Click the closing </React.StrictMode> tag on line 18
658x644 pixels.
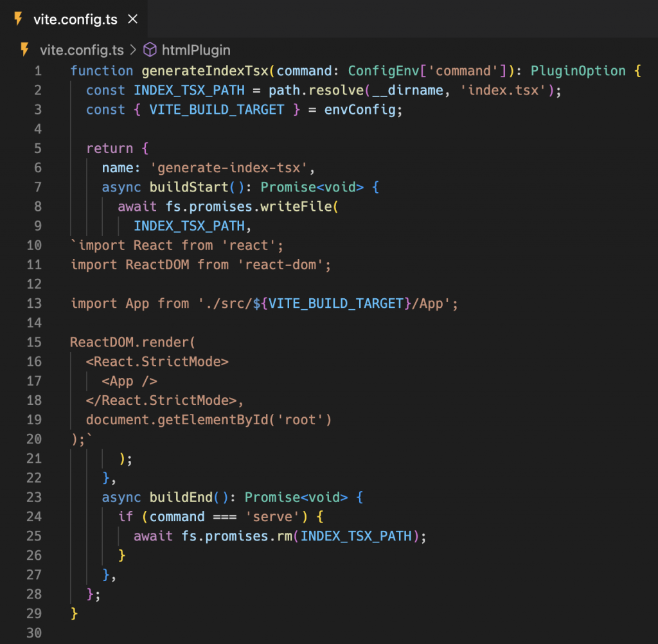161,400
